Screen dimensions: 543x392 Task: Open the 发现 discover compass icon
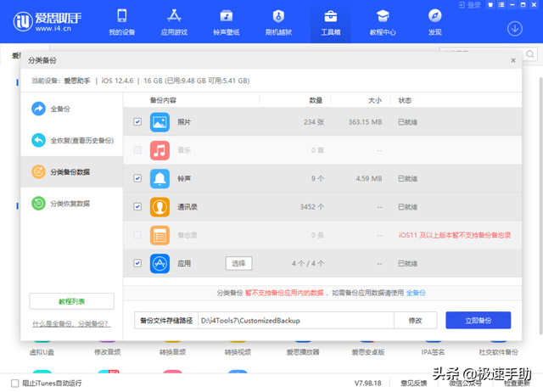[434, 16]
